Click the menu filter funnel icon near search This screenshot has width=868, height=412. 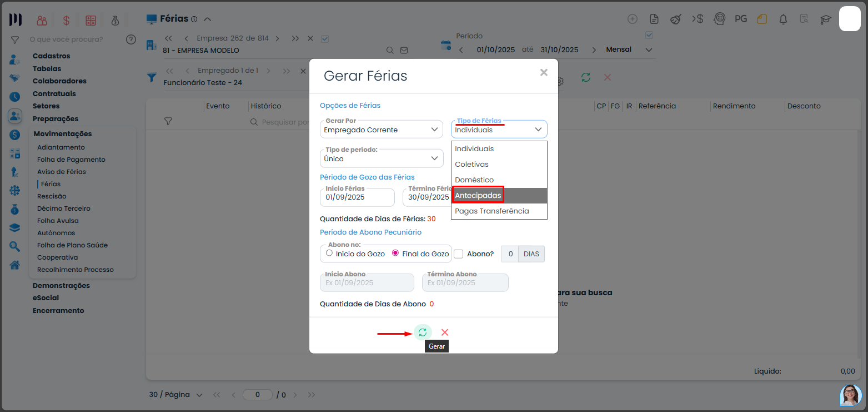click(x=15, y=40)
